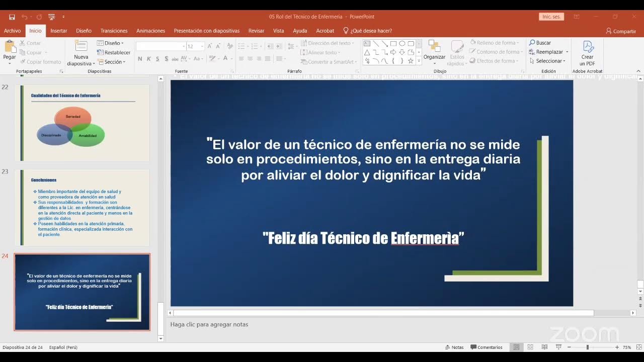Clear all formatting icon
The image size is (644, 362).
click(x=230, y=46)
